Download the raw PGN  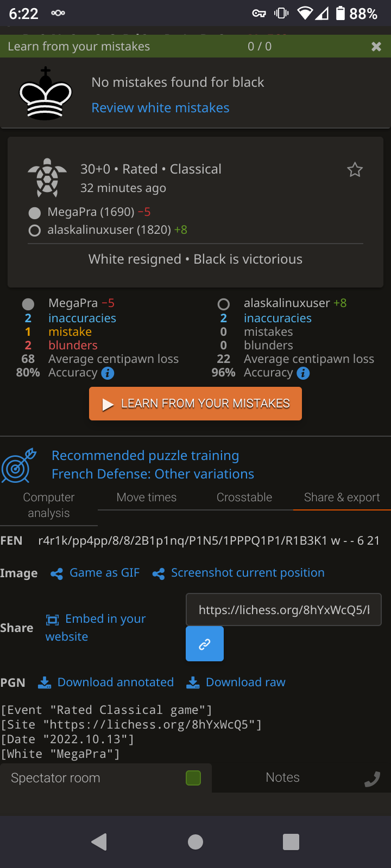[x=236, y=682]
